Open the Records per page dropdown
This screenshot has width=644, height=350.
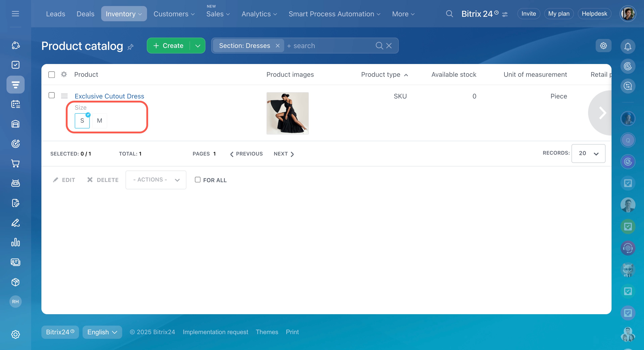point(588,153)
